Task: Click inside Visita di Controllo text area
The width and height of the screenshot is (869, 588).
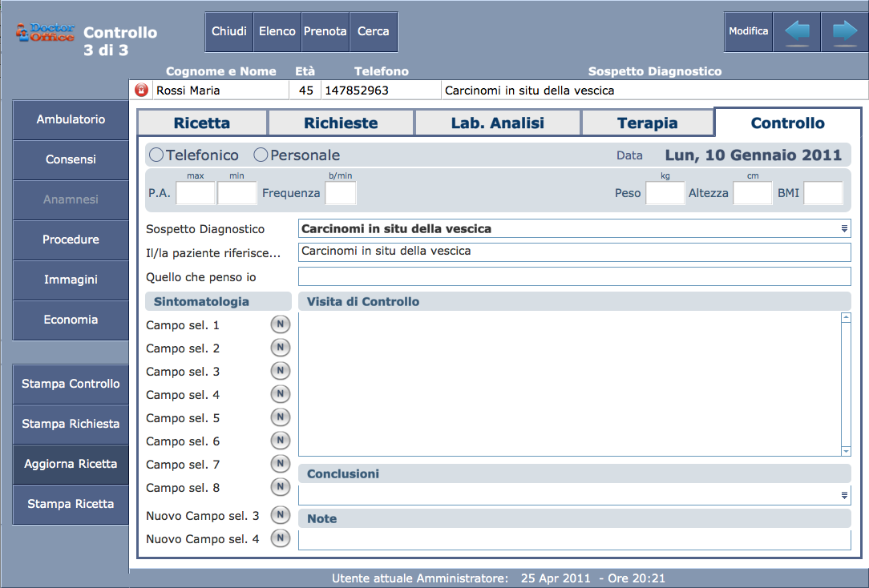Action: (x=570, y=385)
